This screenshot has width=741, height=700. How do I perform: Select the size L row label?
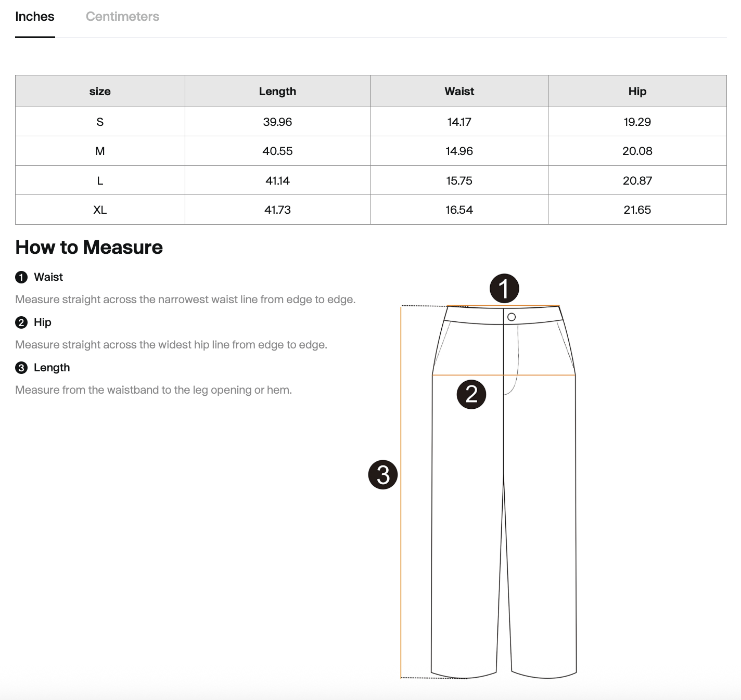[x=100, y=180]
